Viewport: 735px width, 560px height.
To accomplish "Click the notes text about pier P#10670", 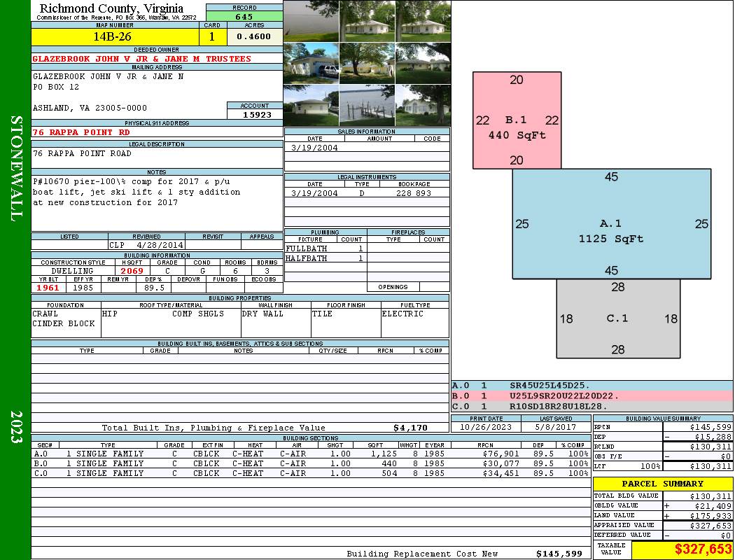I will click(x=136, y=192).
